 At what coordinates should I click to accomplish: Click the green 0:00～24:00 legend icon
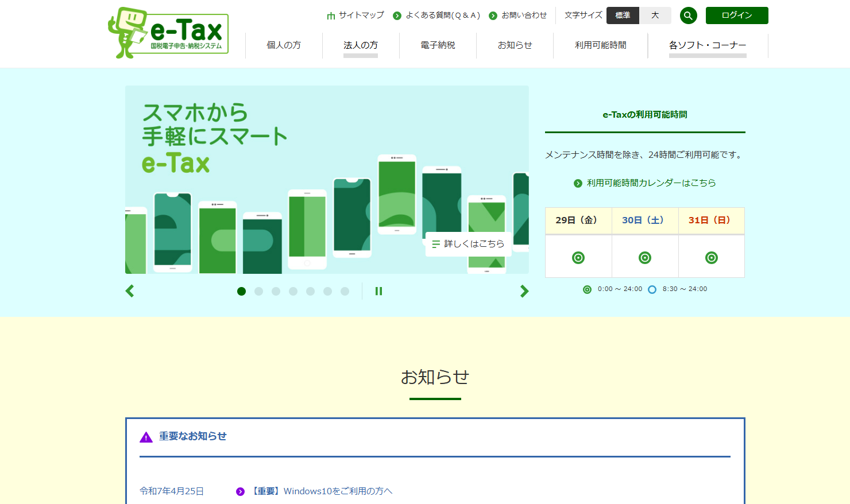coord(587,289)
